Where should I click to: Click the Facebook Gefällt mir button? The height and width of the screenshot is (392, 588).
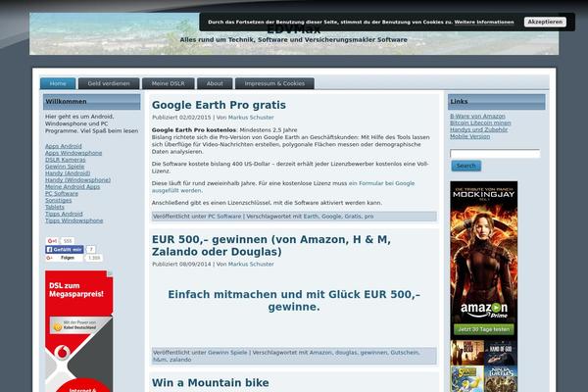point(64,250)
